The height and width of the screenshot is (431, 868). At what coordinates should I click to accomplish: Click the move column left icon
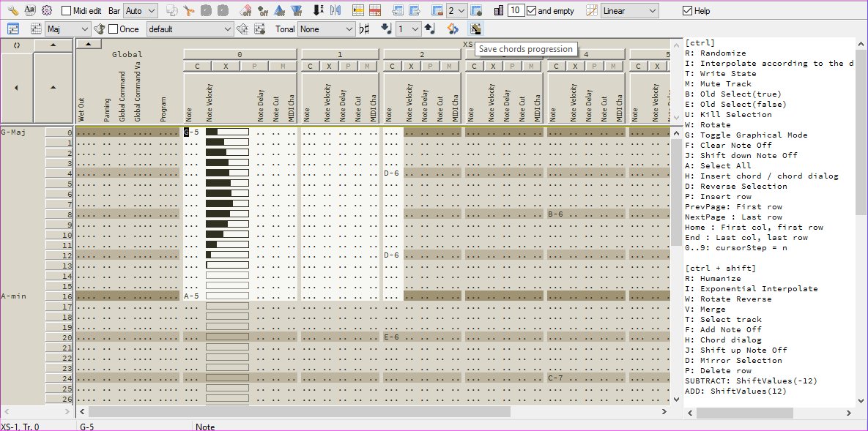coord(397,10)
